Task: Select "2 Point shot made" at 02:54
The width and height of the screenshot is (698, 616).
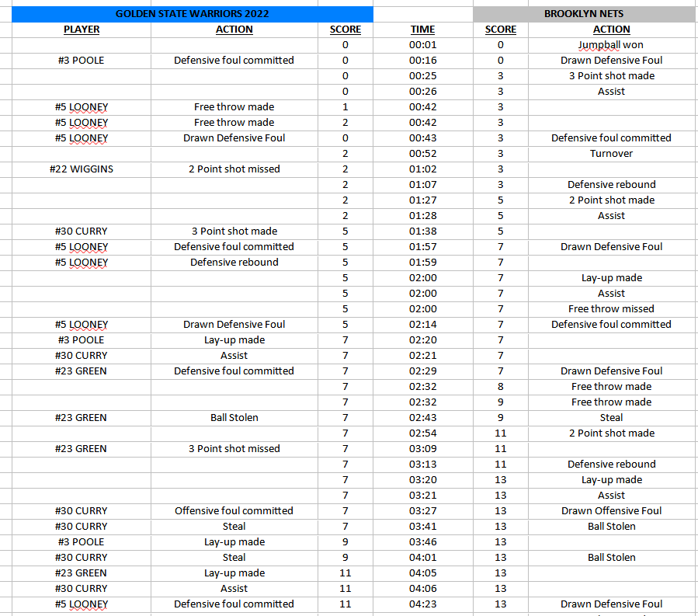Action: pyautogui.click(x=612, y=433)
